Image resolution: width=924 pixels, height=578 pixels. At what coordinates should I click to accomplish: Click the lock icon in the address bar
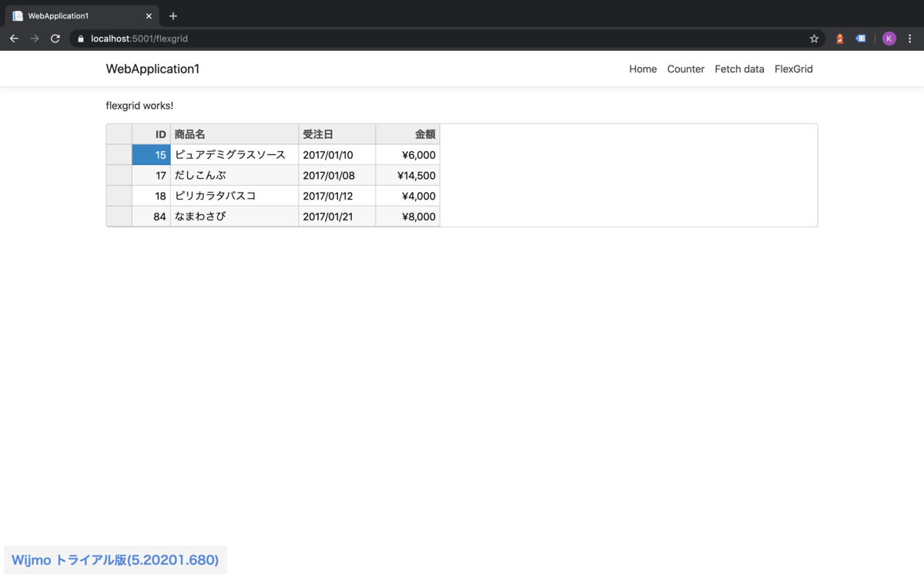[80, 39]
